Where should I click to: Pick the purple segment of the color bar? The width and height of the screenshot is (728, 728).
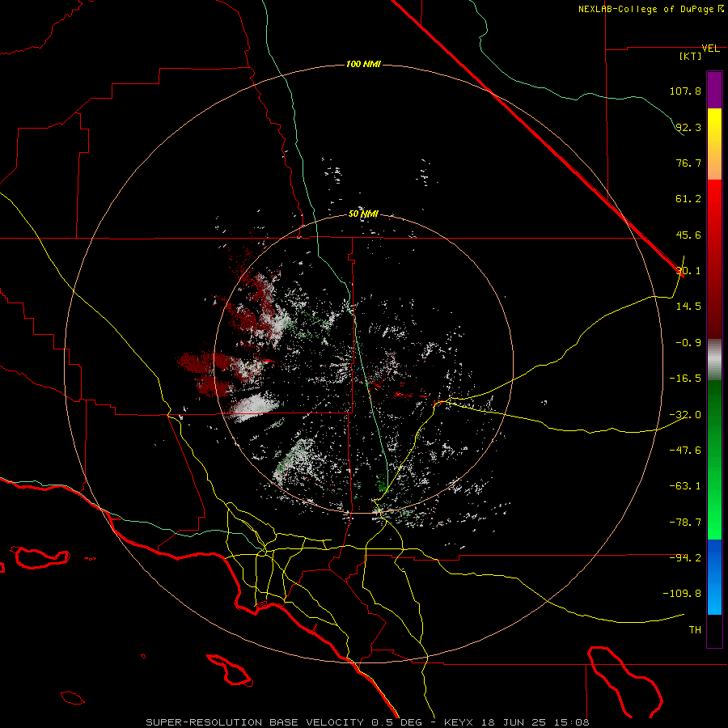point(714,90)
